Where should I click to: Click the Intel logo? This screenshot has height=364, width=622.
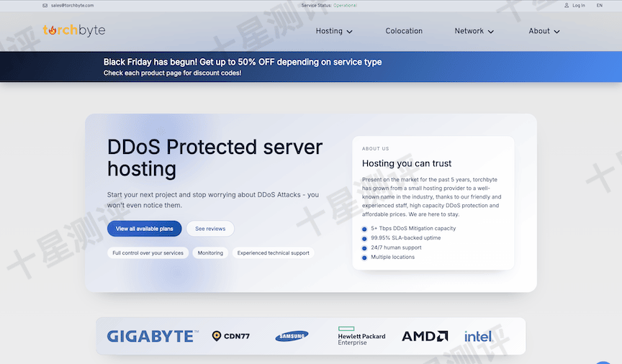pyautogui.click(x=478, y=336)
